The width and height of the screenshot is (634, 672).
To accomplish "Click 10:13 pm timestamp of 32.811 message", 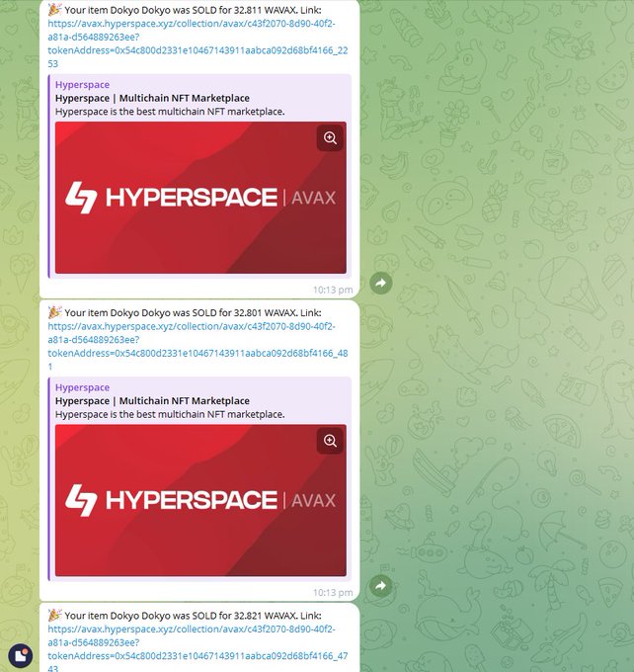I will pos(333,290).
